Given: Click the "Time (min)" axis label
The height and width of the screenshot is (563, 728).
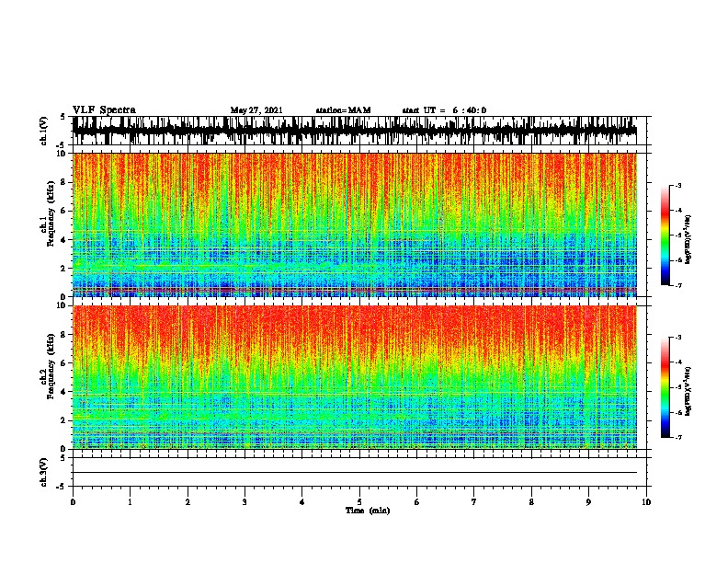Looking at the screenshot, I should (x=368, y=511).
